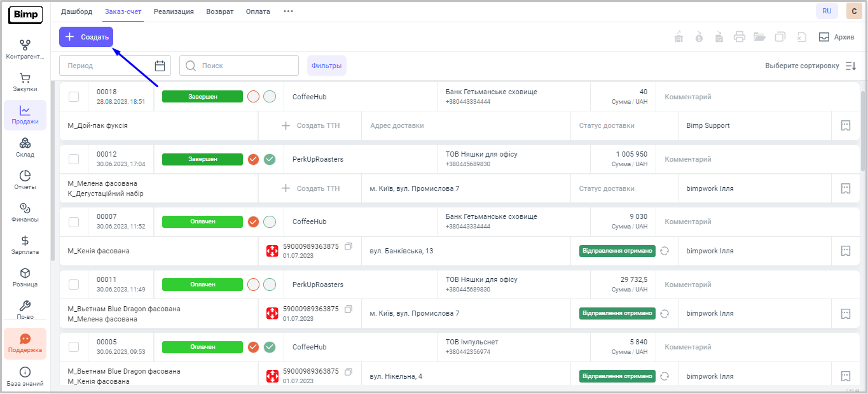Refresh delivery status for order 00011

point(665,313)
